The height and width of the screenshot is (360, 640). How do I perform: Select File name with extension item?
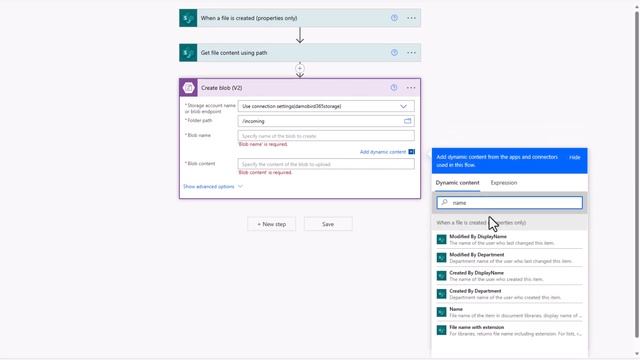509,330
